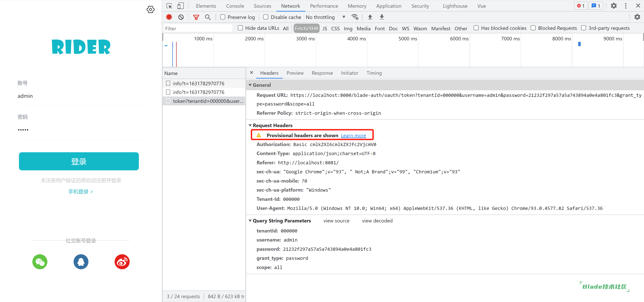Filter requests by All
The height and width of the screenshot is (302, 644).
coord(286,28)
